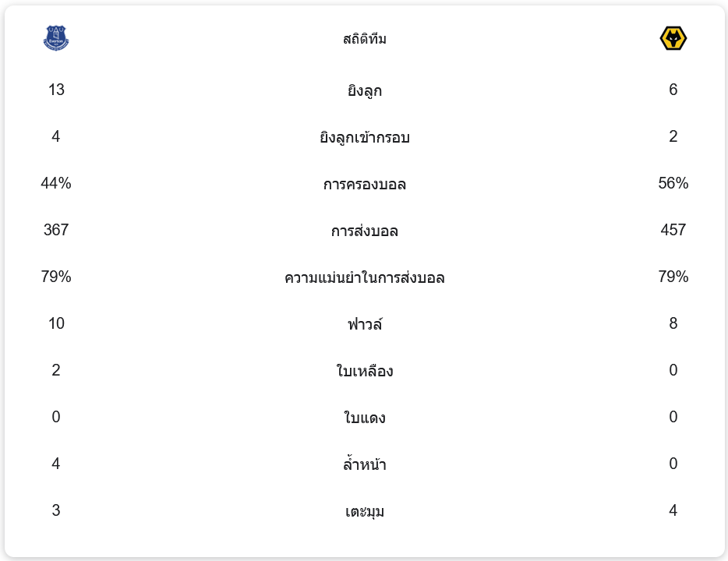Select Wolves' 457 passes value
Screen dimensions: 728x561
673,230
